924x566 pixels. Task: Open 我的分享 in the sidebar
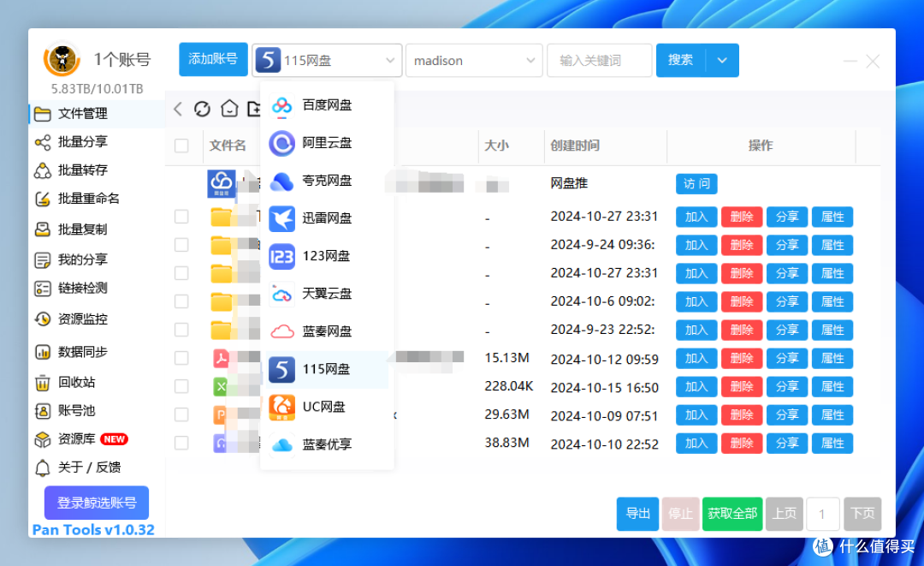tap(98, 260)
